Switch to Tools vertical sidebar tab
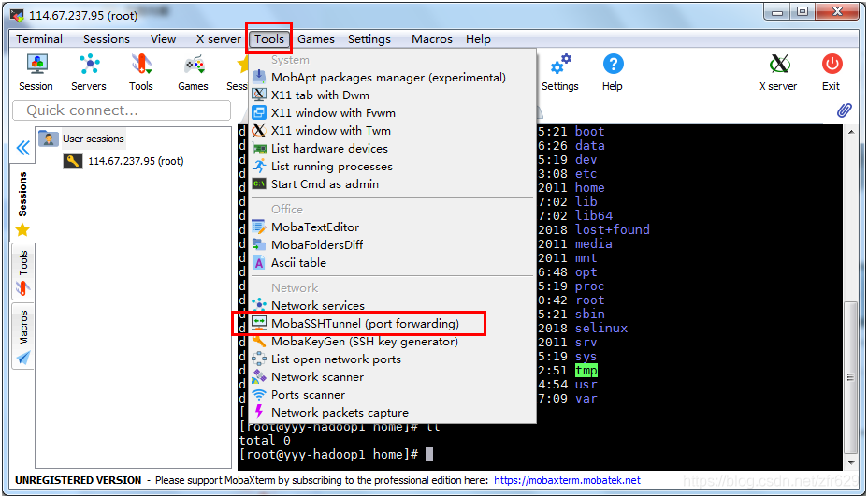This screenshot has height=498, width=868. [22, 272]
